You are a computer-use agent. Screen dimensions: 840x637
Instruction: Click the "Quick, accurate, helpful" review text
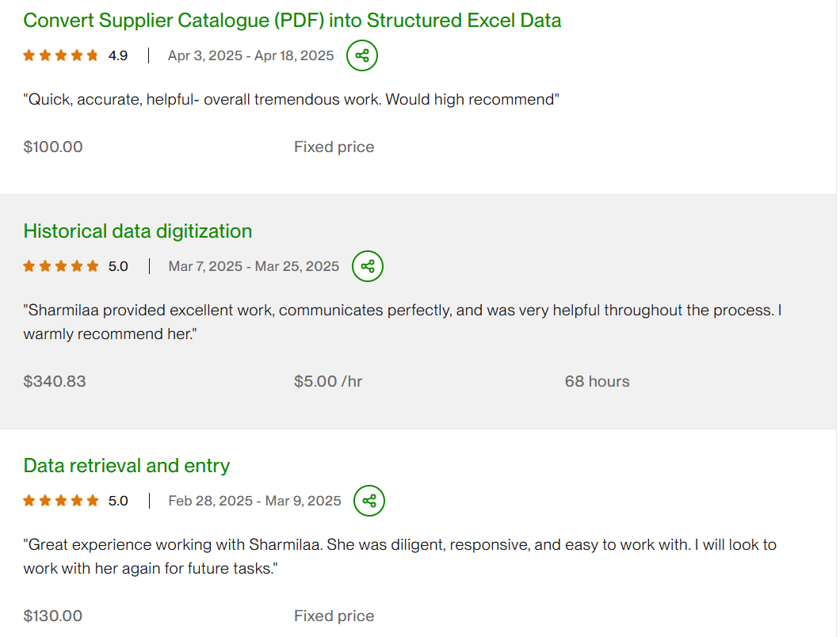point(292,100)
